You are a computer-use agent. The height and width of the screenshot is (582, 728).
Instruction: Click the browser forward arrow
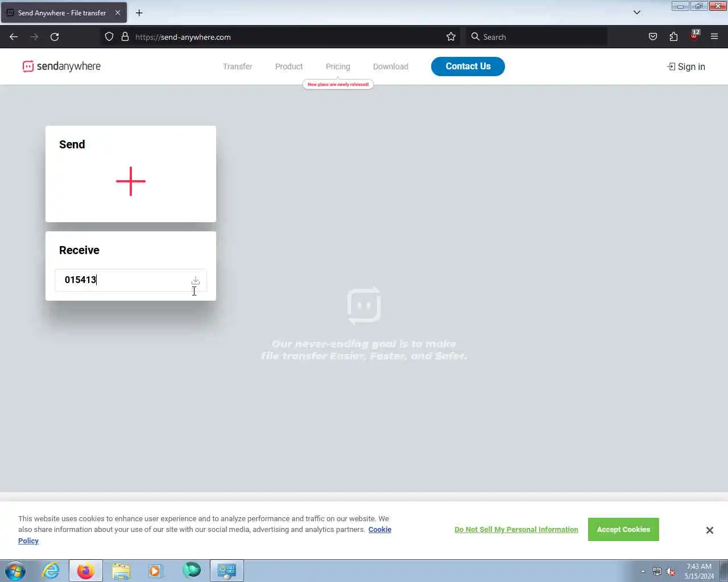click(34, 37)
